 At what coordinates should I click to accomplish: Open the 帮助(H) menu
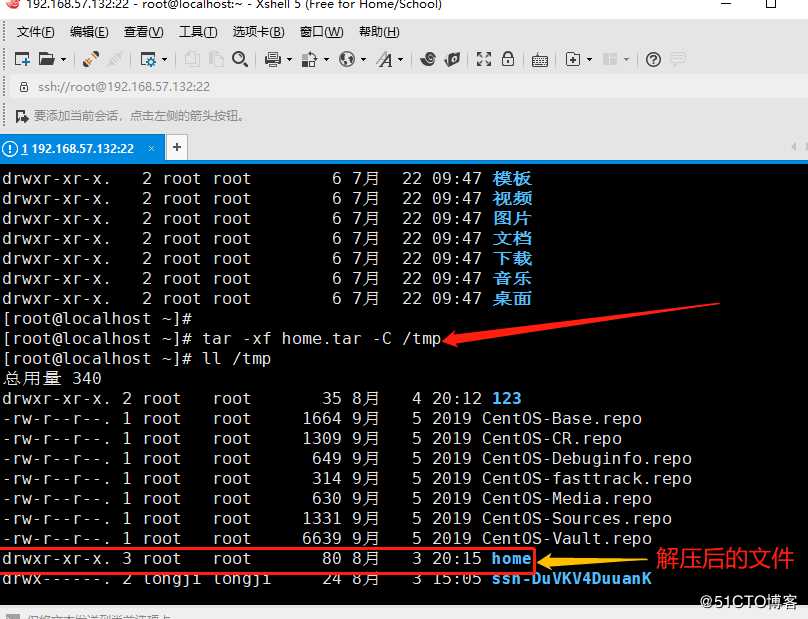(x=379, y=32)
